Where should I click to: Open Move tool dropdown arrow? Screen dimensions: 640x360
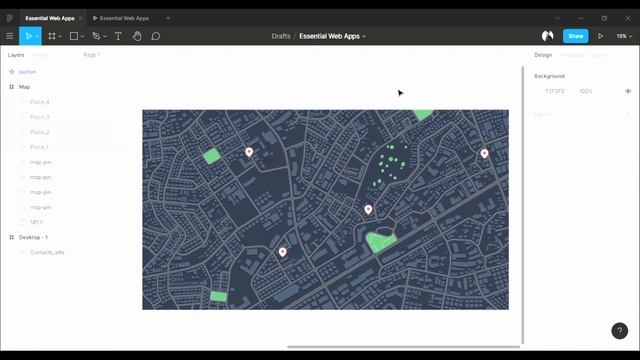pos(37,37)
